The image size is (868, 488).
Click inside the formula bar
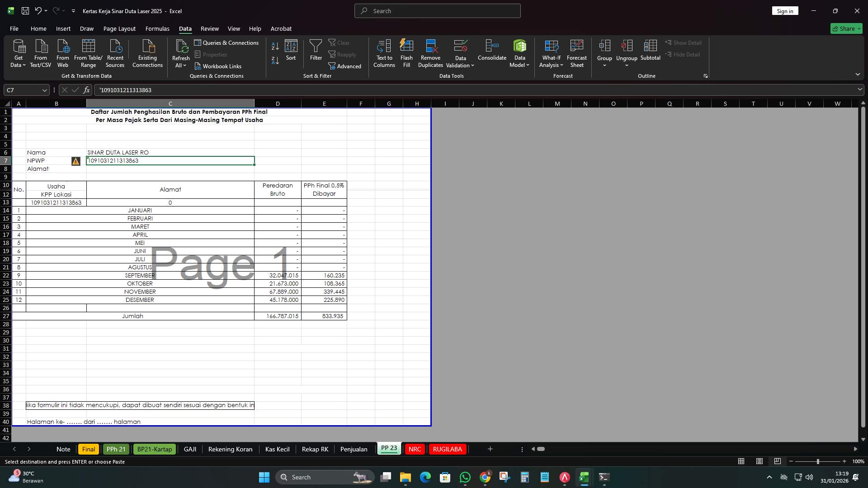pyautogui.click(x=271, y=90)
